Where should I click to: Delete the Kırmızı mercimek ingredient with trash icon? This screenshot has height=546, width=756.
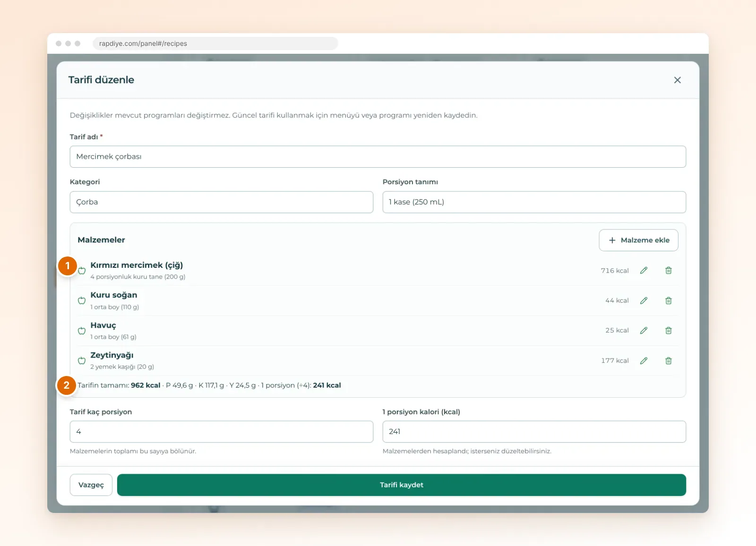(x=669, y=271)
